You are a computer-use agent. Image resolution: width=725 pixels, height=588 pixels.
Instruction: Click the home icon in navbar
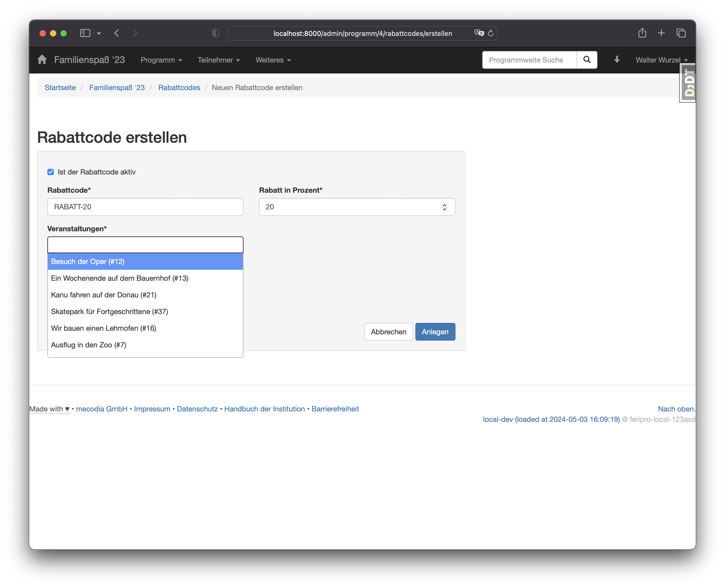[42, 60]
